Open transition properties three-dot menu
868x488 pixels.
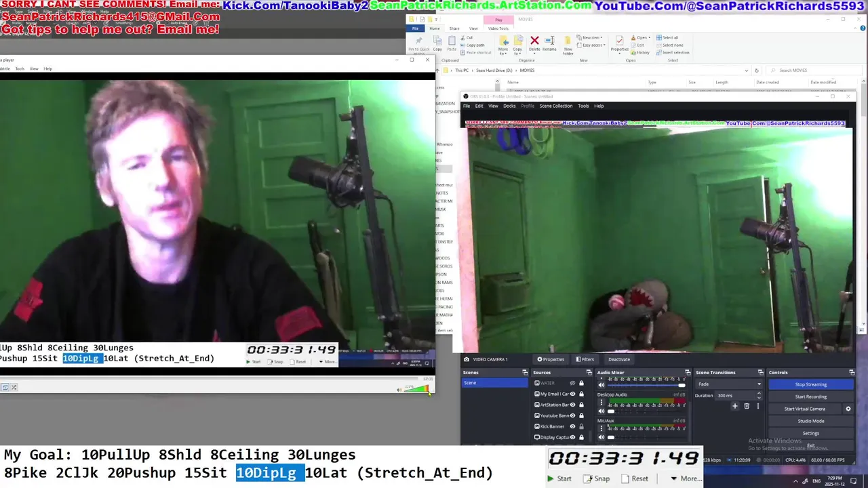758,406
